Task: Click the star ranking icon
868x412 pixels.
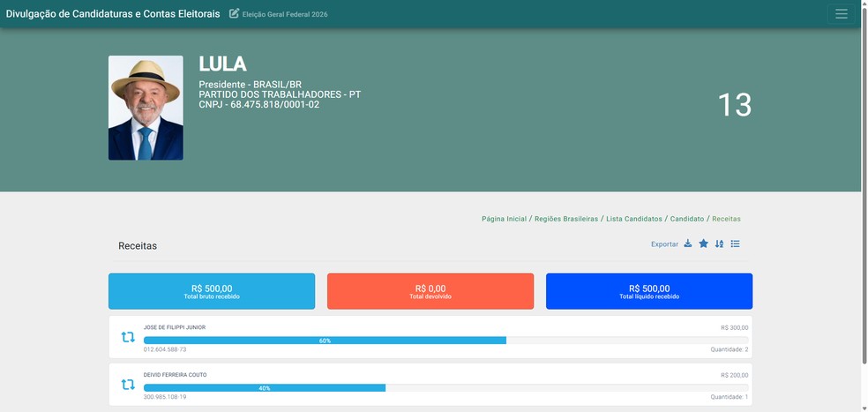Action: [x=703, y=243]
